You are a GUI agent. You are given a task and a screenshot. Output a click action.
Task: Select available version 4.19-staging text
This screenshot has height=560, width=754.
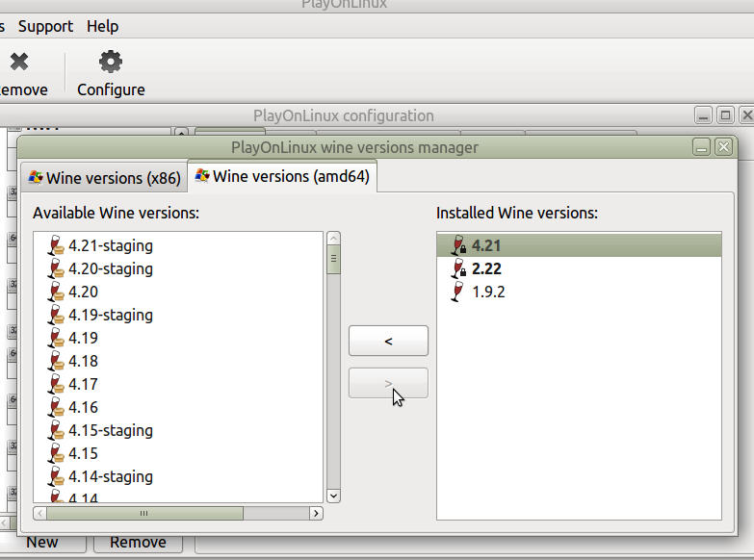(111, 315)
